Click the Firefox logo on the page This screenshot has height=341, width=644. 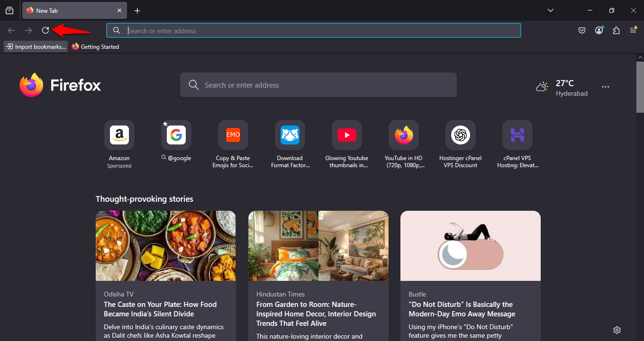[x=60, y=85]
